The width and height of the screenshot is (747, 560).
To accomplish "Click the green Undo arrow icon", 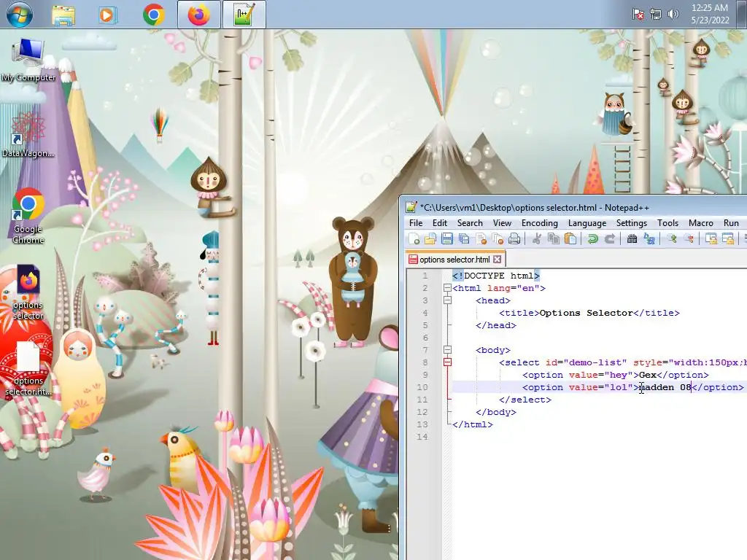I will point(592,238).
